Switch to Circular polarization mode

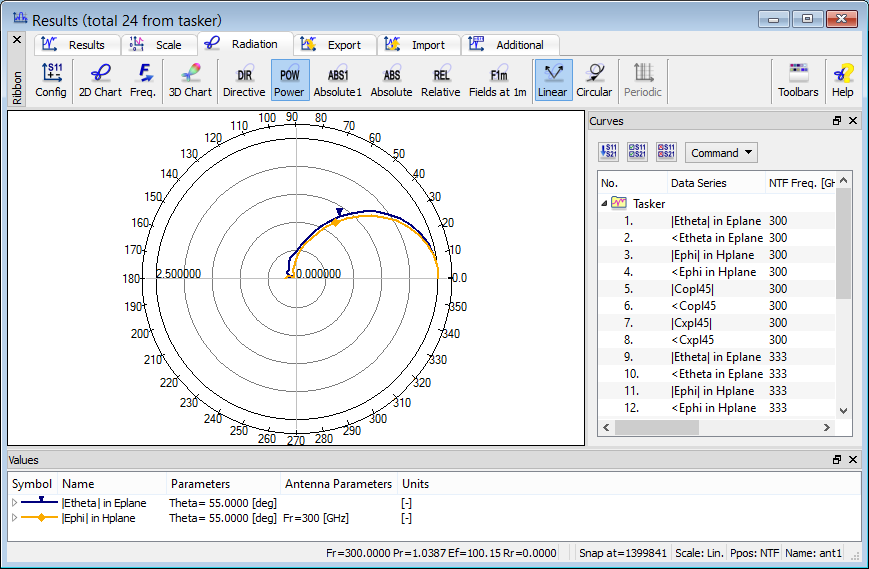594,80
